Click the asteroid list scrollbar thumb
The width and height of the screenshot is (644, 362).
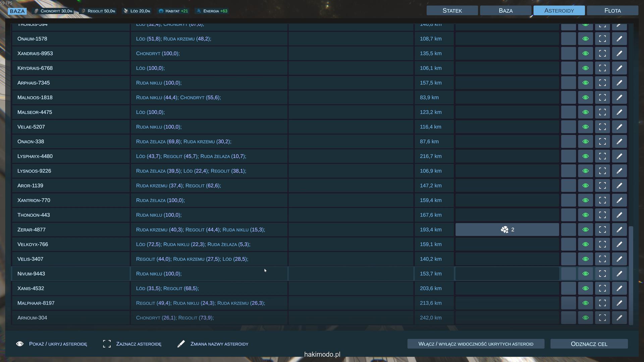(631, 275)
